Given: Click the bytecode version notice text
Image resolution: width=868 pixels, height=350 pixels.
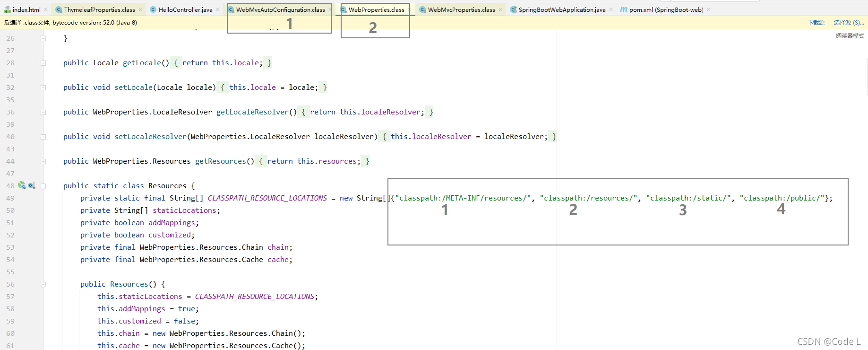Looking at the screenshot, I should (70, 22).
